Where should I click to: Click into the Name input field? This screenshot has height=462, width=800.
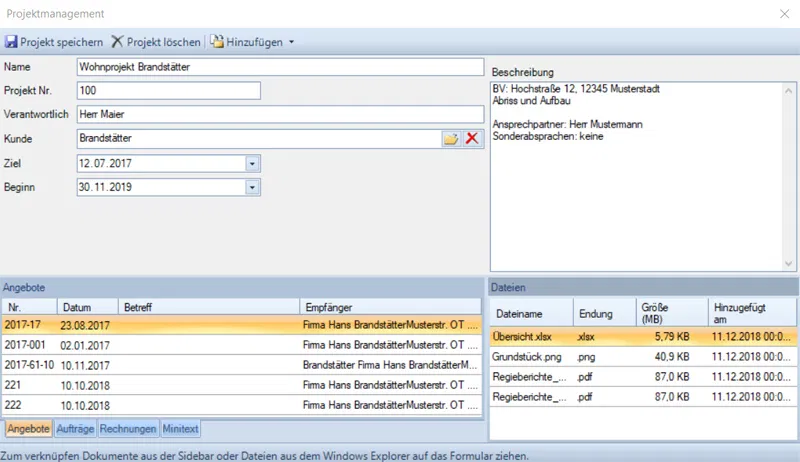pyautogui.click(x=278, y=67)
